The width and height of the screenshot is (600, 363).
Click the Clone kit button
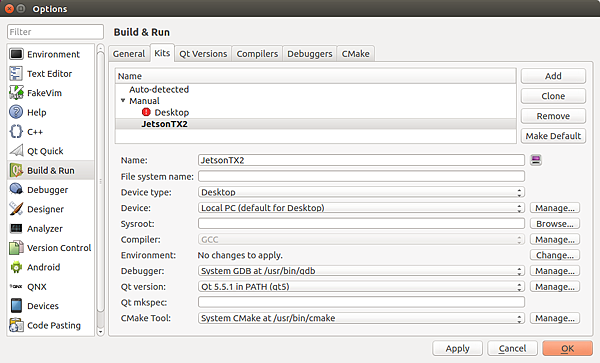pyautogui.click(x=553, y=96)
